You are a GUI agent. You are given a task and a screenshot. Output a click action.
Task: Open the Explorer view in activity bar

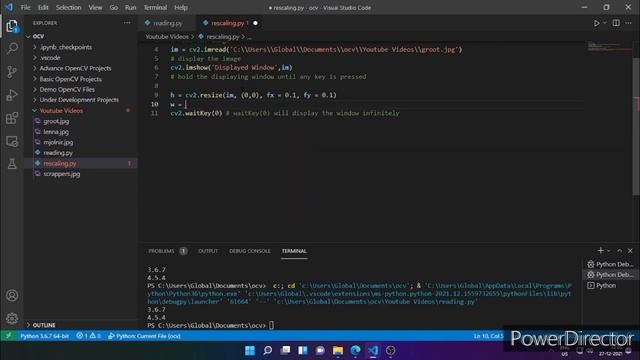tap(12, 26)
